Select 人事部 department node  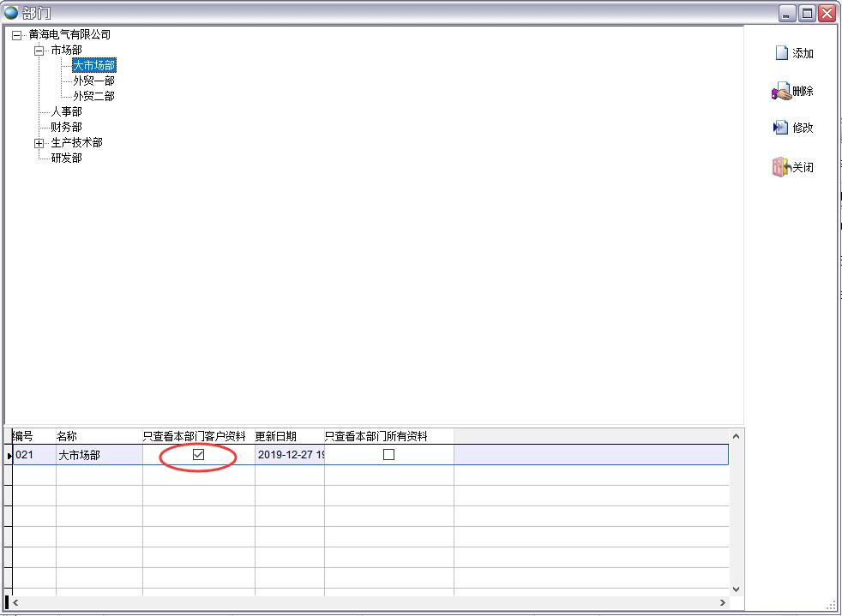pyautogui.click(x=66, y=111)
